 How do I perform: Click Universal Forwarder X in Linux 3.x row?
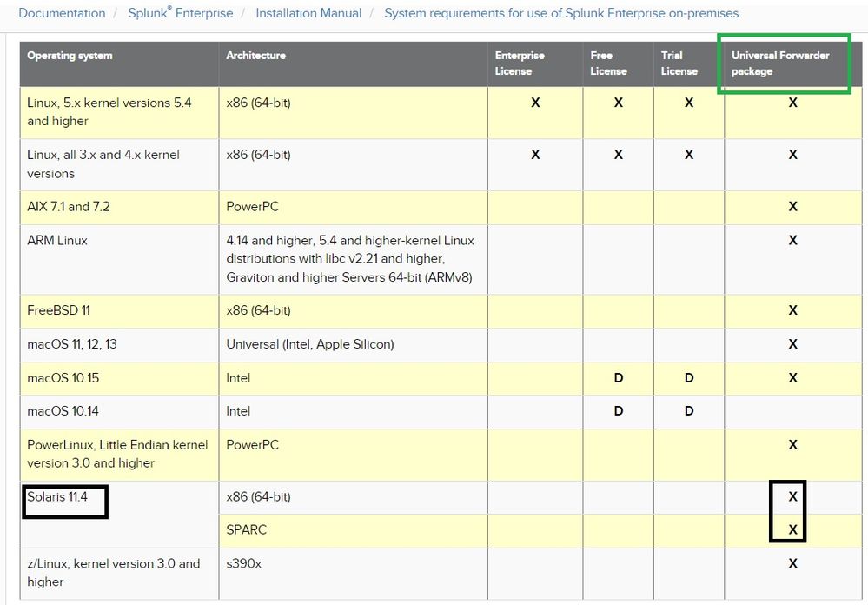[x=792, y=155]
